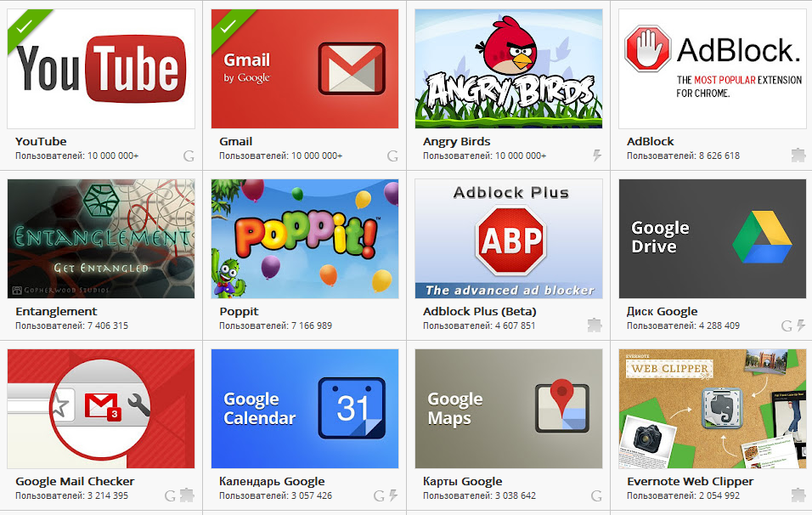The image size is (812, 515).
Task: Click the Evernote Web Clipper title
Action: (691, 481)
